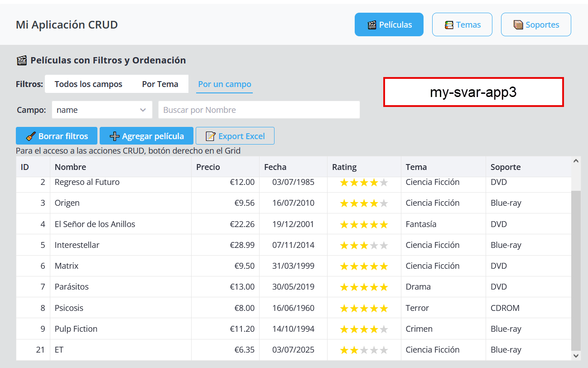The image size is (588, 368).
Task: Click the price cell €22.26
Action: pyautogui.click(x=225, y=224)
